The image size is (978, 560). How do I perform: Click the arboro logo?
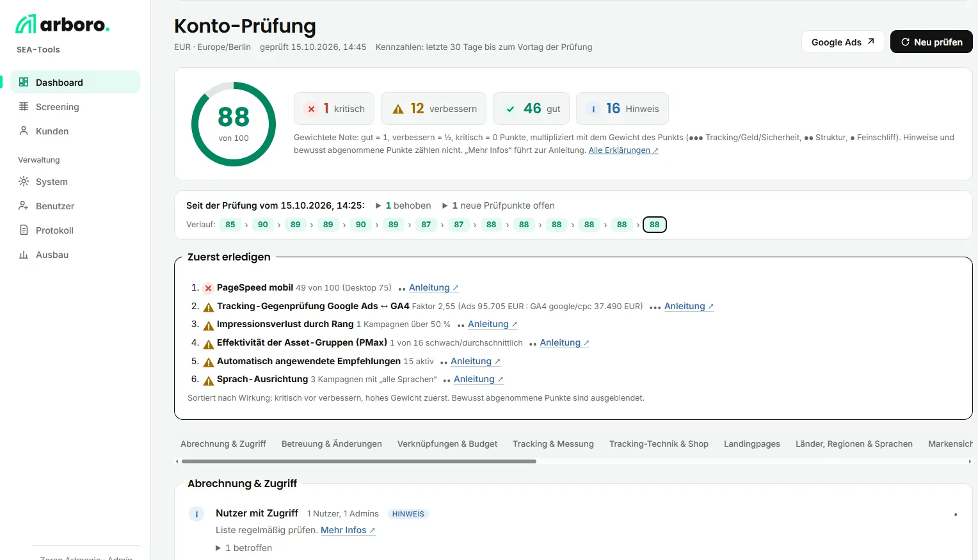tap(62, 24)
